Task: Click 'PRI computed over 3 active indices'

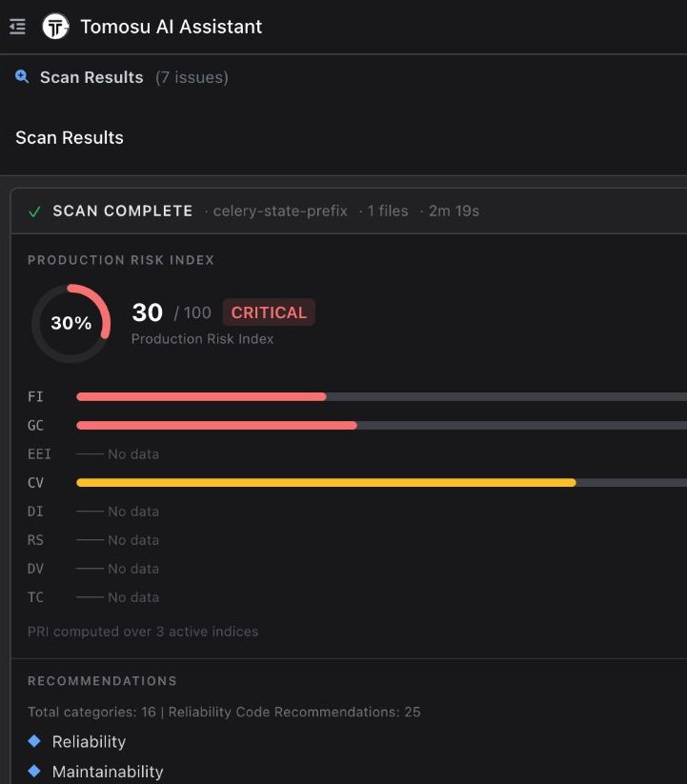Action: tap(143, 632)
